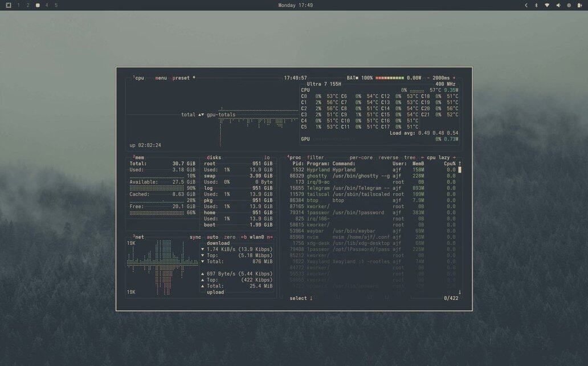Click the filter field in the proc panel
Image resolution: width=588 pixels, height=366 pixels.
tap(315, 157)
